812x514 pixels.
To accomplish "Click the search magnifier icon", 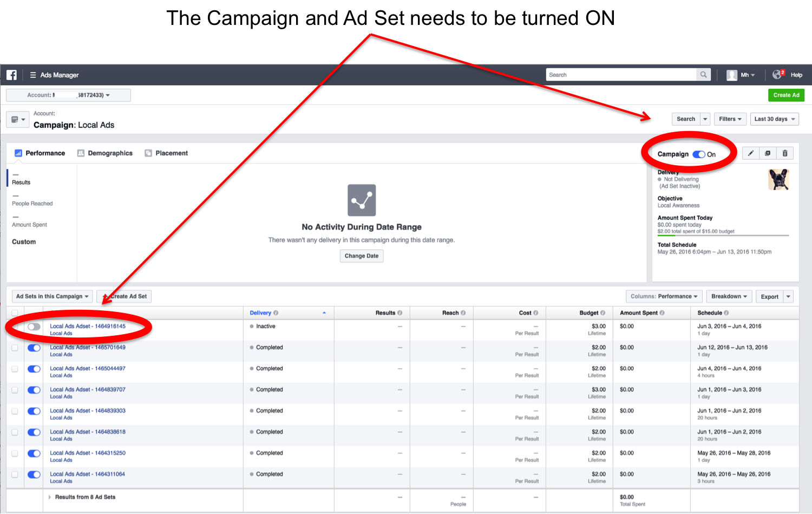I will [x=703, y=75].
